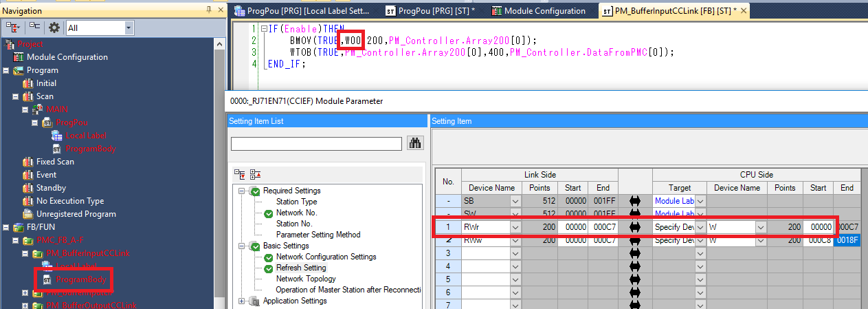
Task: Select Network Topology in the settings list
Action: pyautogui.click(x=306, y=279)
